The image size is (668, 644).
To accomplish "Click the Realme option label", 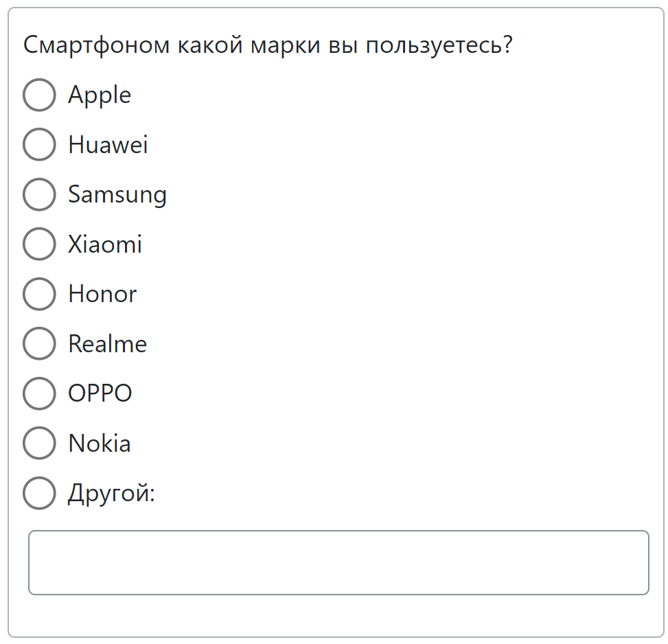I will point(106,343).
